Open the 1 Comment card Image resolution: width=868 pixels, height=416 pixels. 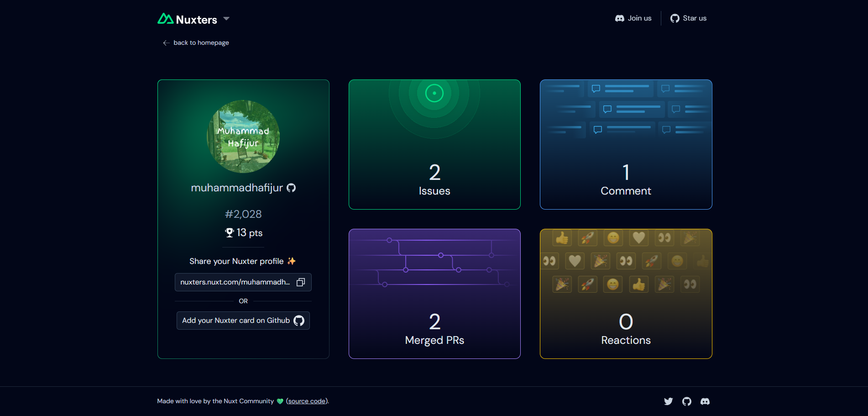(626, 145)
